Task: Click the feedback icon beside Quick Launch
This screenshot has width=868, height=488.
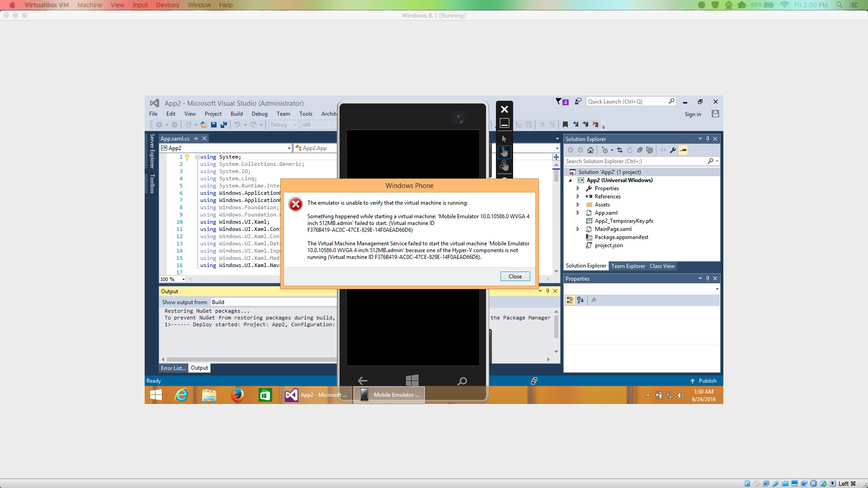Action: pos(578,102)
